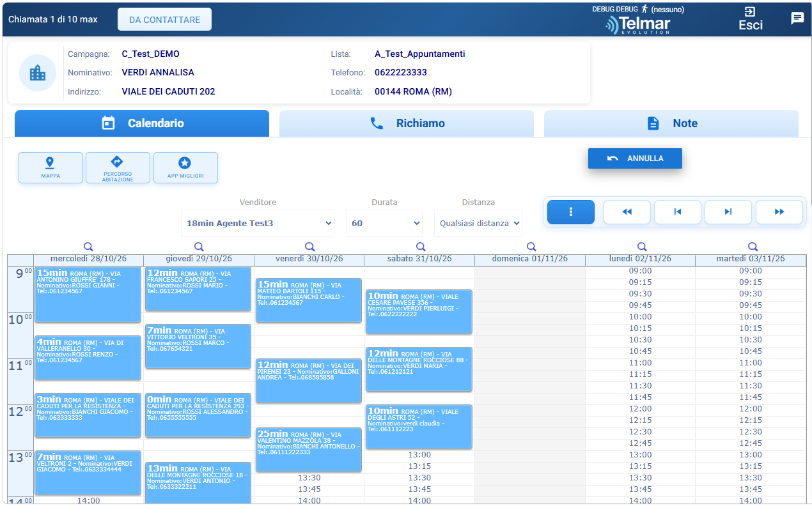Select the Verdi Giacomo 7min appointment
Image resolution: width=812 pixels, height=506 pixels.
(x=88, y=473)
